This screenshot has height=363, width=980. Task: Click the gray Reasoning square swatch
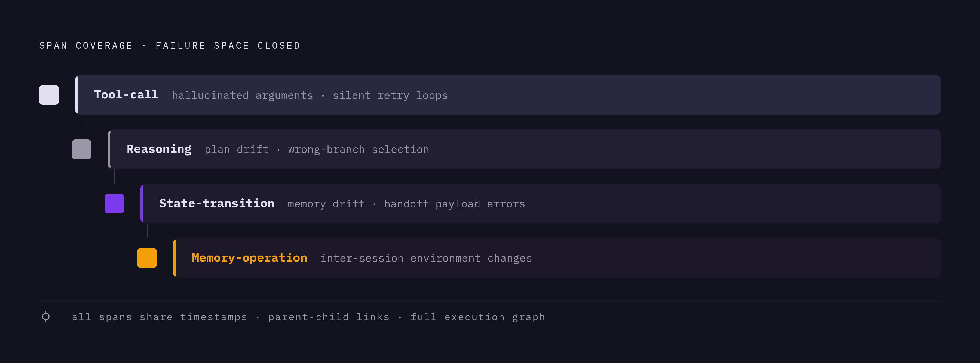(x=82, y=149)
